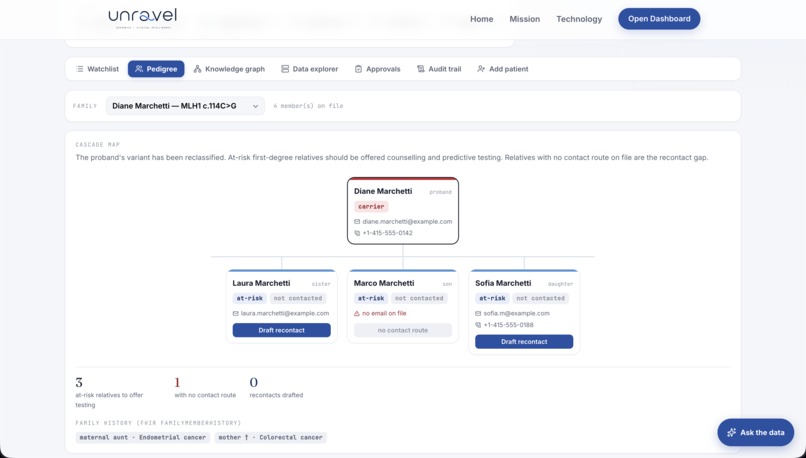Draft recontact for Laura Marchetti
This screenshot has width=806, height=458.
pyautogui.click(x=281, y=330)
